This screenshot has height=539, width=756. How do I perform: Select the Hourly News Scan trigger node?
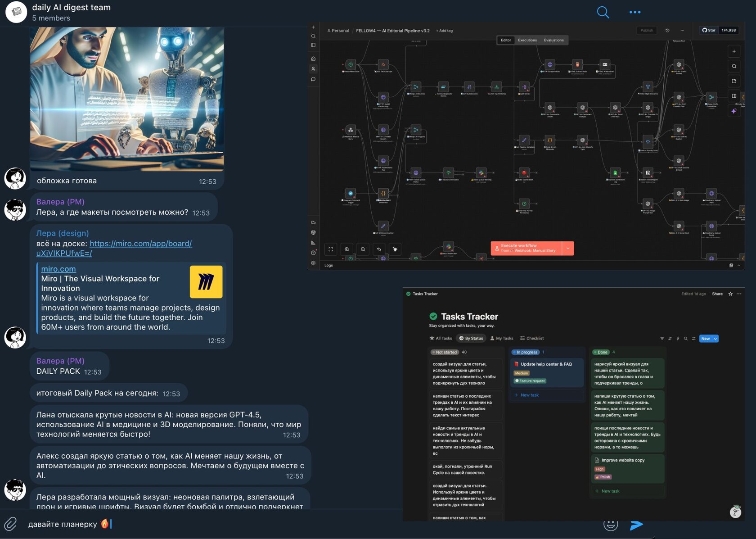pos(351,64)
